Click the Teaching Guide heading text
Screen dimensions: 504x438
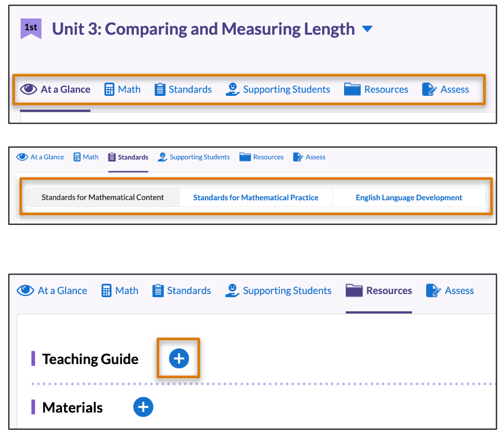[x=90, y=359]
